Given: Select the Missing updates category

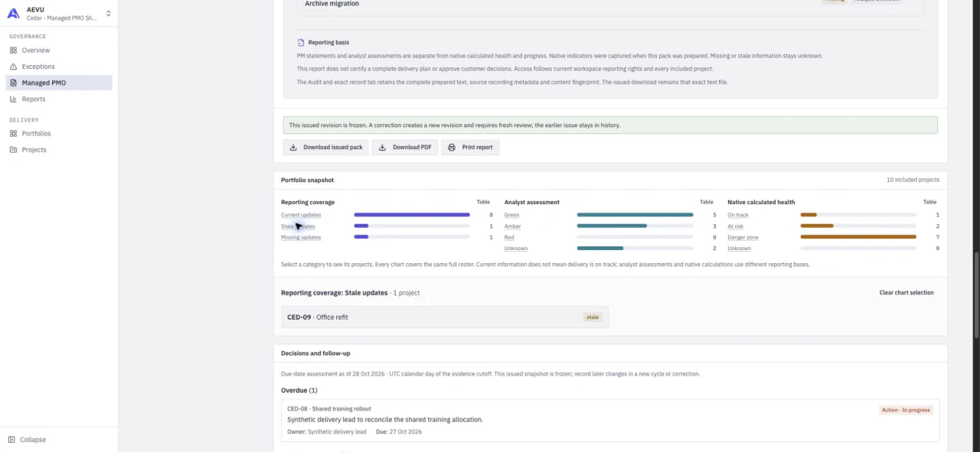Looking at the screenshot, I should click(301, 237).
